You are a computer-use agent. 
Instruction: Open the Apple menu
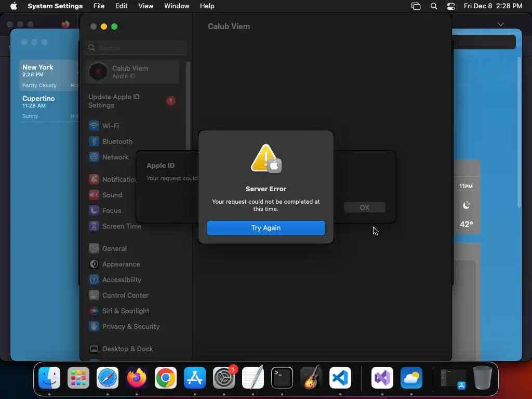[x=14, y=6]
